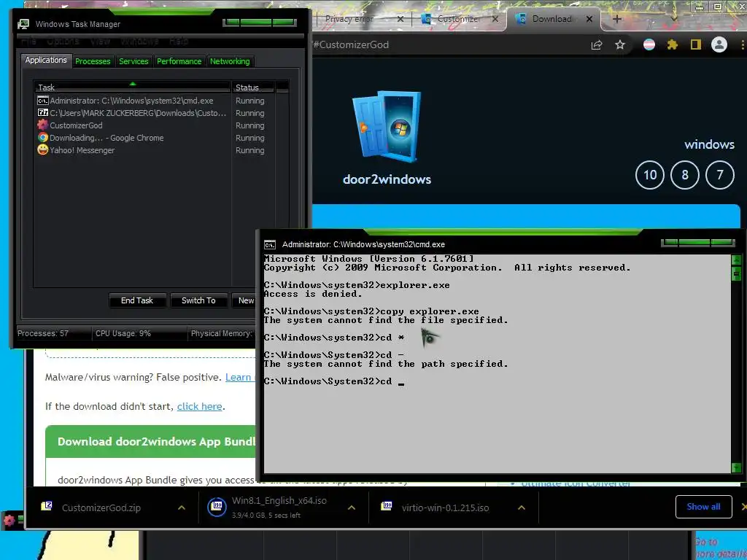
Task: Toggle Chrome side panel icon
Action: pyautogui.click(x=695, y=44)
